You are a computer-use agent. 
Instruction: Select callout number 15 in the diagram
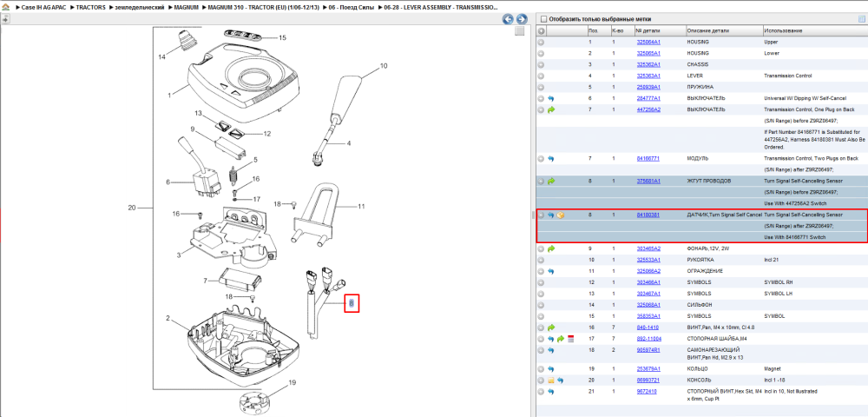282,38
